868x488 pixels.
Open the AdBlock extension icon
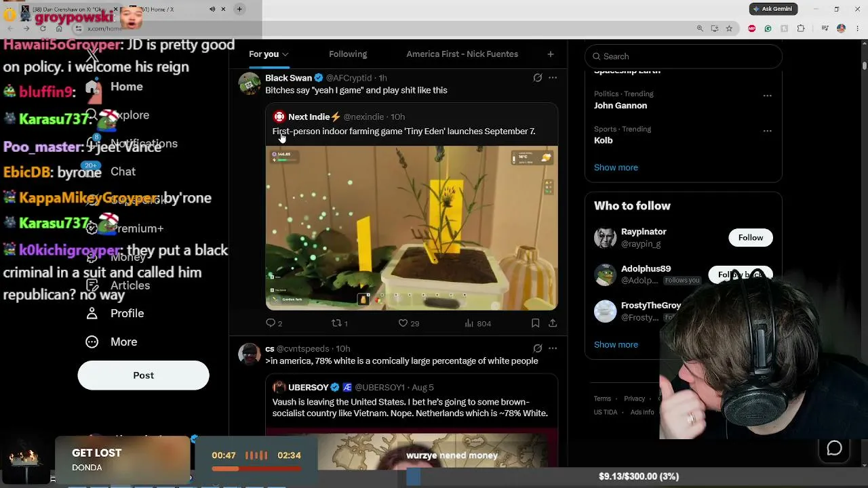(751, 28)
